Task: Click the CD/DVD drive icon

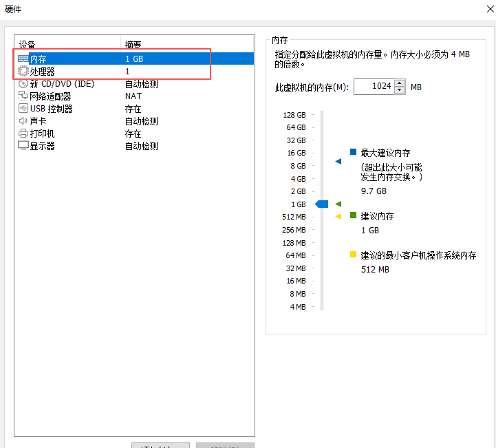Action: tap(23, 84)
